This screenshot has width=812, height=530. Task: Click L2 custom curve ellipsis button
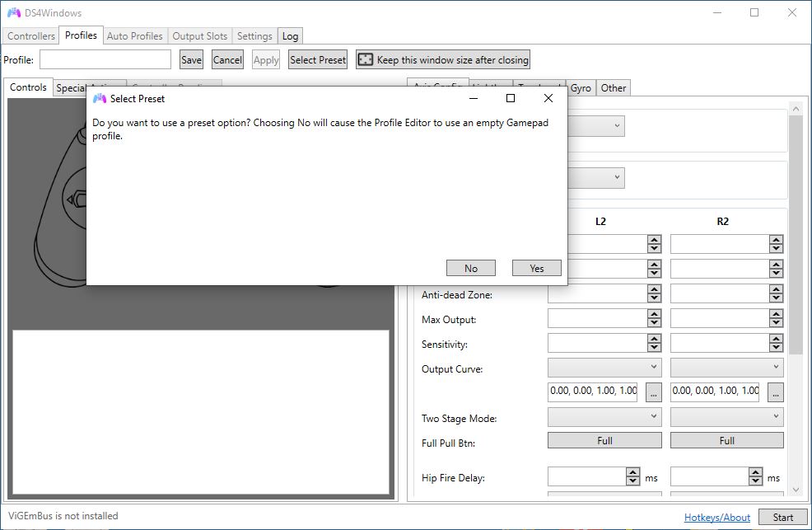(x=654, y=392)
